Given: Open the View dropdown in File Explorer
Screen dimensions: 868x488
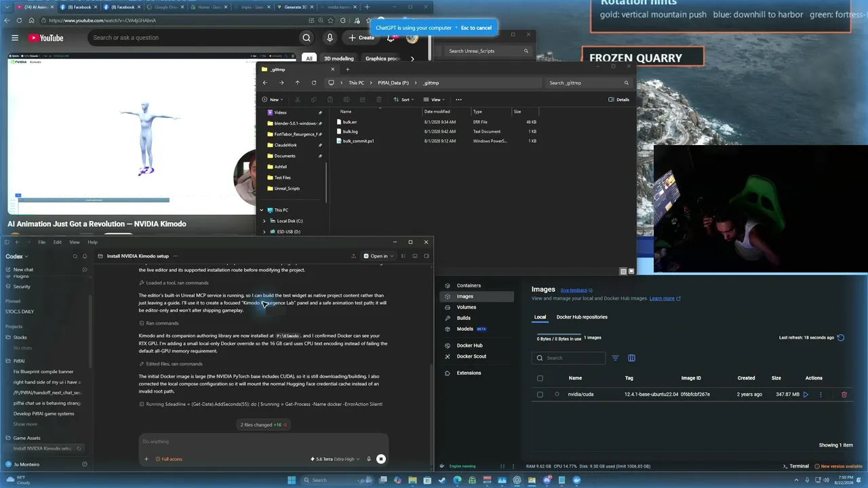Looking at the screenshot, I should [x=435, y=100].
